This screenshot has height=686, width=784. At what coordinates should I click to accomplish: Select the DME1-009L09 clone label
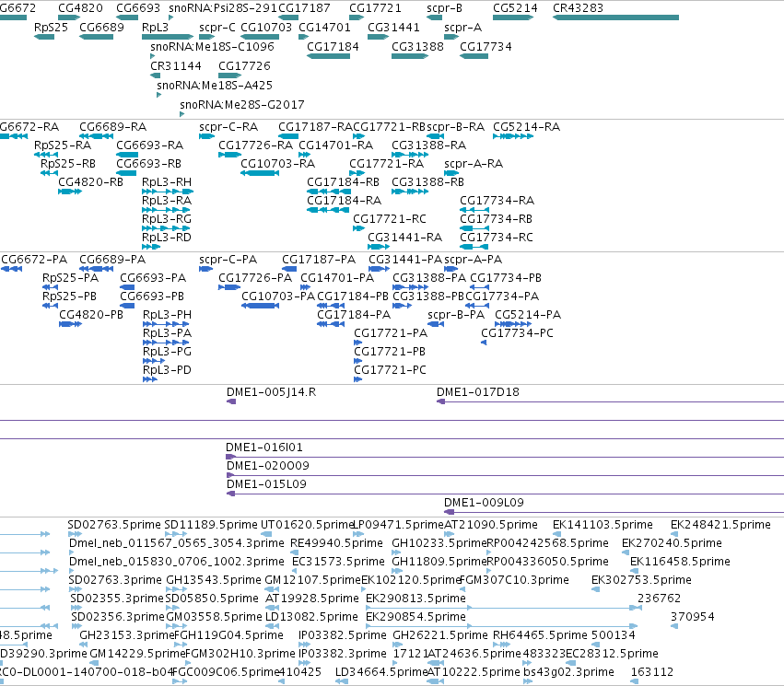[484, 503]
